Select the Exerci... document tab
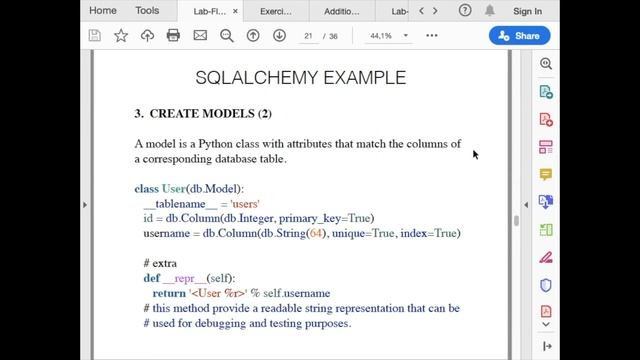The height and width of the screenshot is (360, 640). click(276, 11)
